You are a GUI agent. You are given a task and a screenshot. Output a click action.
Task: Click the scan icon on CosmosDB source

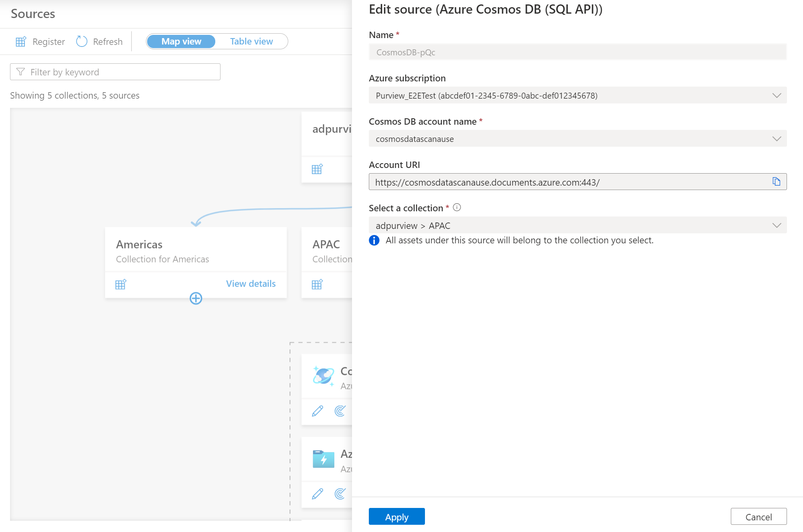click(341, 410)
